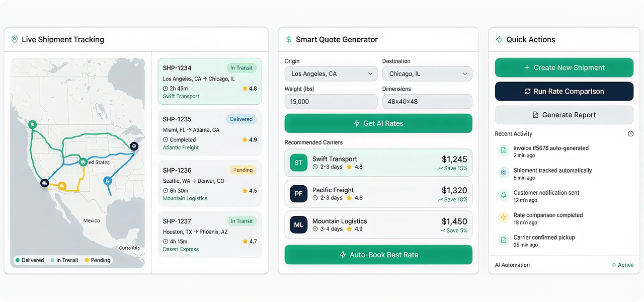Click the dark pin marker on the east coast
Viewport: 644px width, 302px height.
[134, 146]
